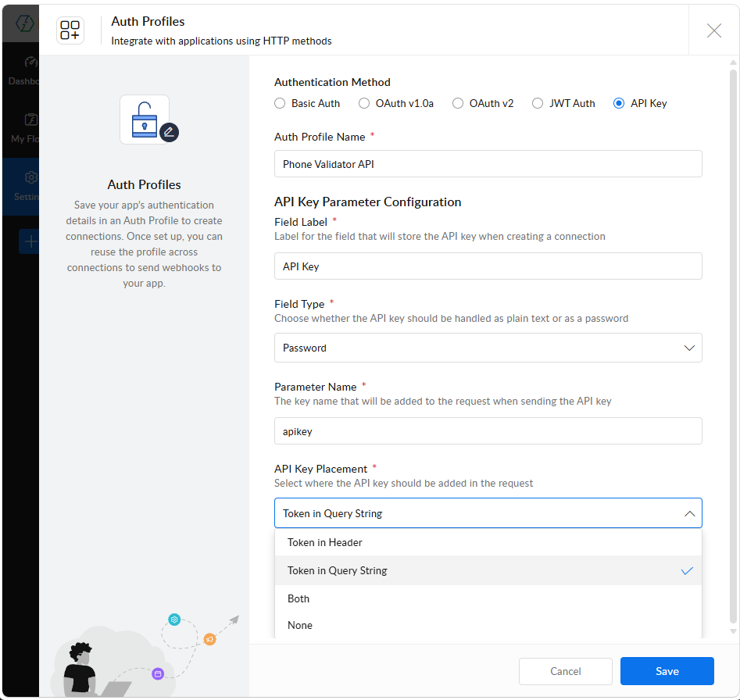Click the scrollbar up arrow

coord(733,62)
